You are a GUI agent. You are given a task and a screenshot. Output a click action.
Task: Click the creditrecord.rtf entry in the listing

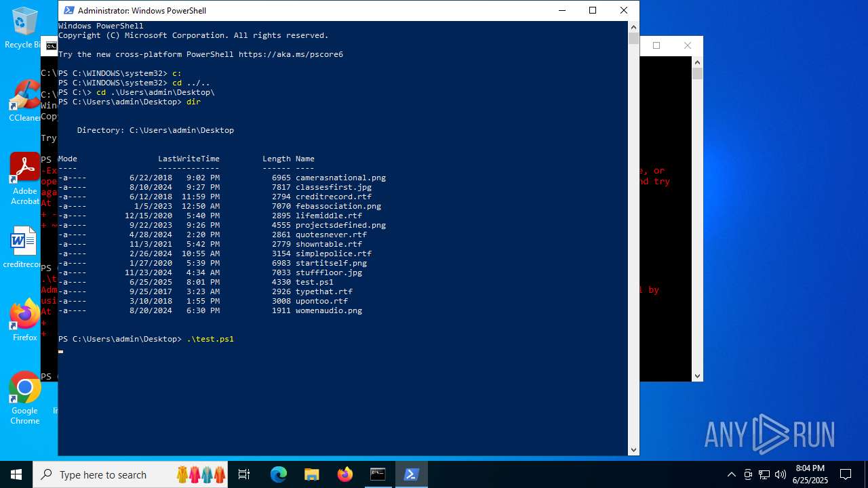click(x=334, y=197)
